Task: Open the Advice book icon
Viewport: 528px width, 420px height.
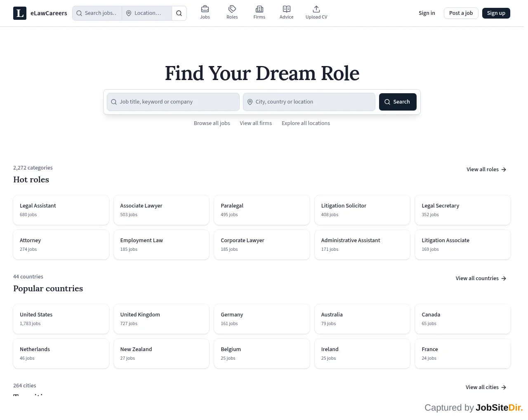Action: click(x=287, y=9)
